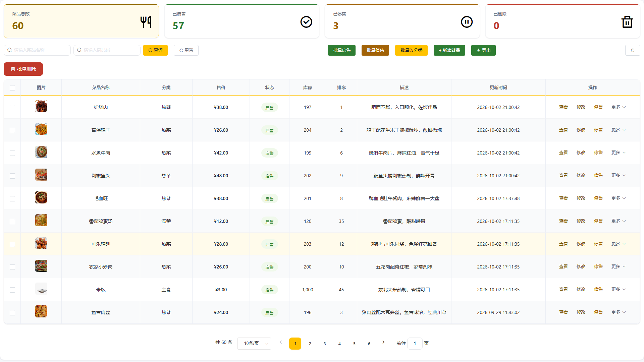Go to page 3
644x362 pixels.
[325, 344]
